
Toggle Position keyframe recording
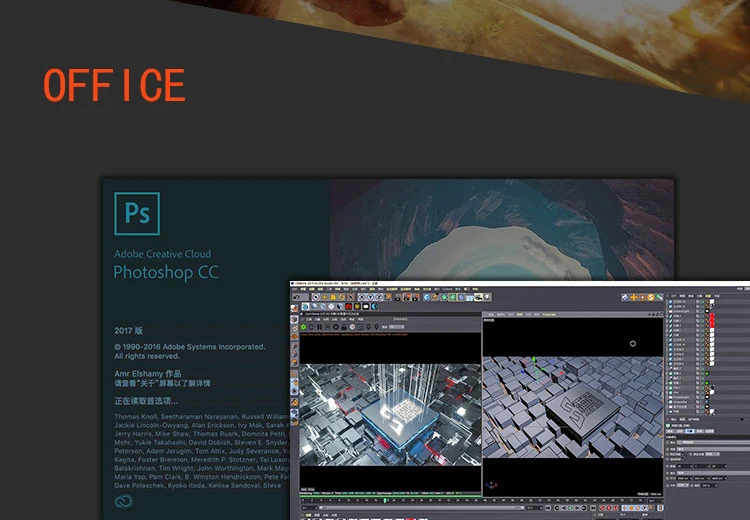tap(624, 508)
